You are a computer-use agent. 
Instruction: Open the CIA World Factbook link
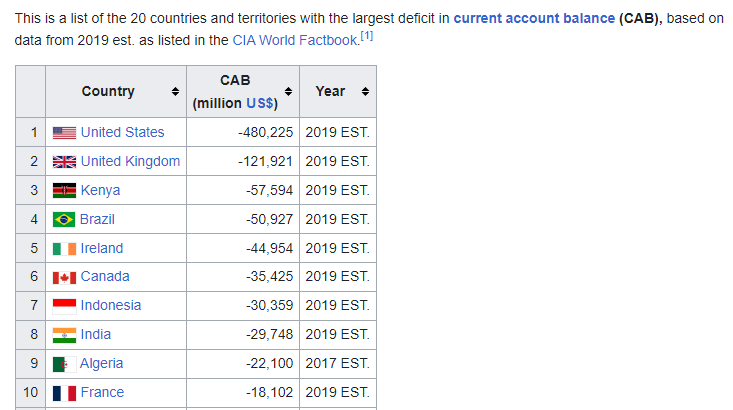294,40
